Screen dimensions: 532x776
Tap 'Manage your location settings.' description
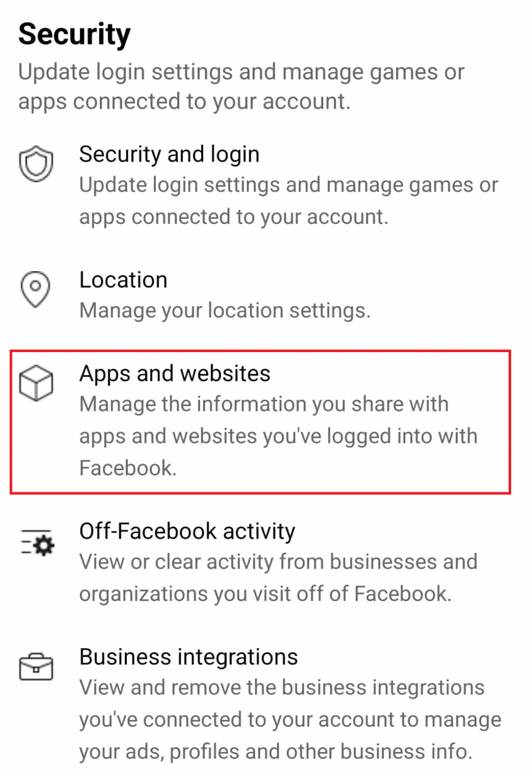click(225, 311)
